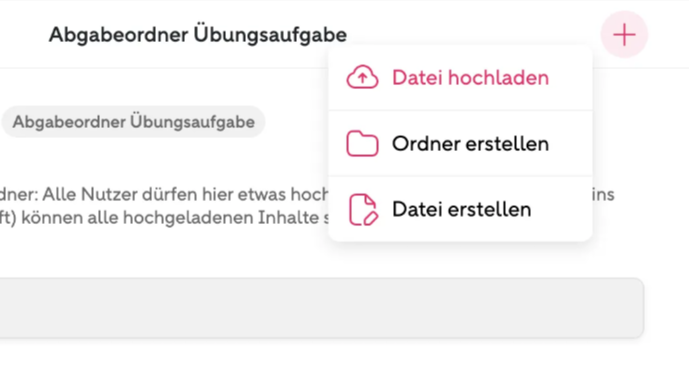Click the pink plus add button
Image resolution: width=689 pixels, height=376 pixels.
point(624,34)
